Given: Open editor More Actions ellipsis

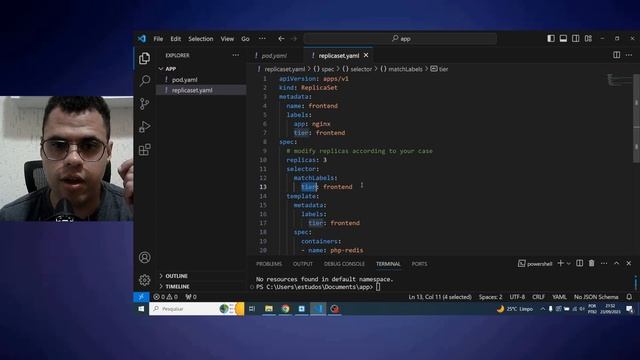Looking at the screenshot, I should click(629, 55).
